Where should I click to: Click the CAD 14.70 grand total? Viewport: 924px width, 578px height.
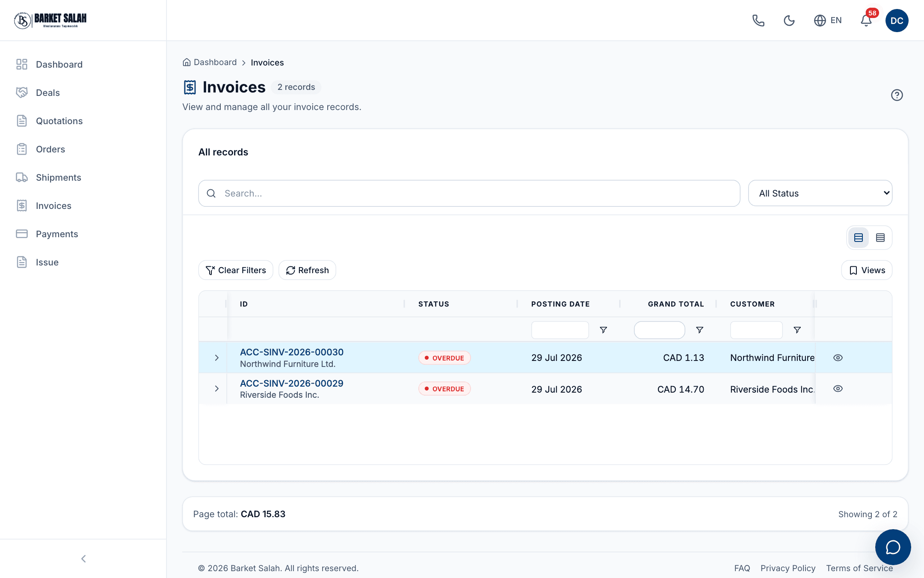coord(680,389)
